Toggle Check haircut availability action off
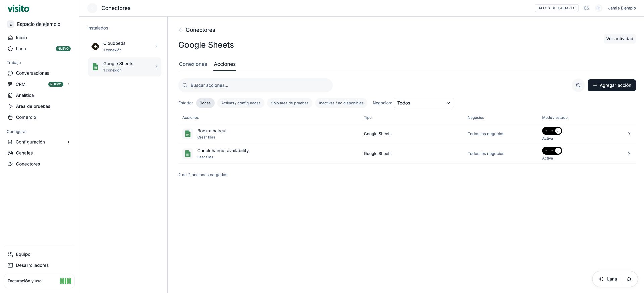644x293 pixels. pyautogui.click(x=552, y=151)
